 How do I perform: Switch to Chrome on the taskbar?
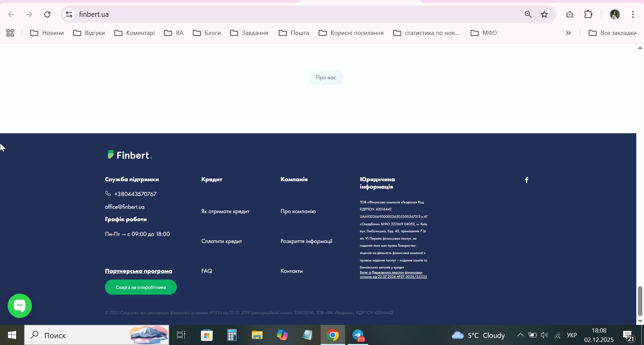coord(333,335)
